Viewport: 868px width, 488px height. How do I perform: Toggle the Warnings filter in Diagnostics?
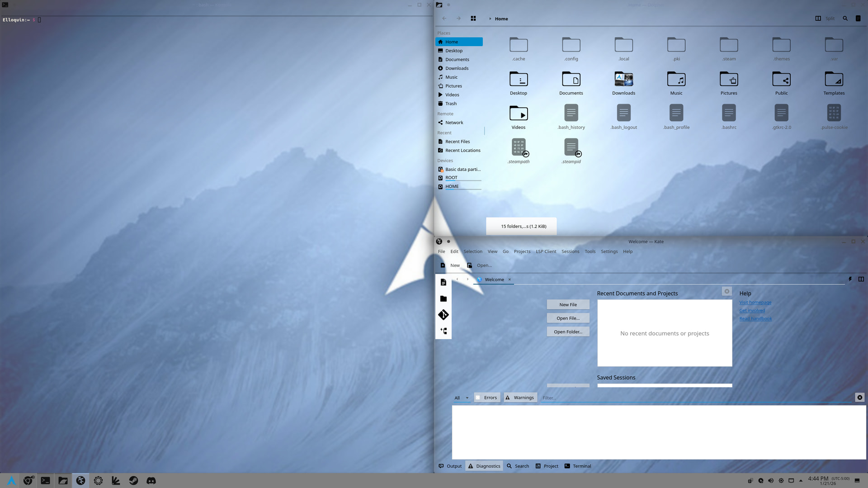coord(520,398)
